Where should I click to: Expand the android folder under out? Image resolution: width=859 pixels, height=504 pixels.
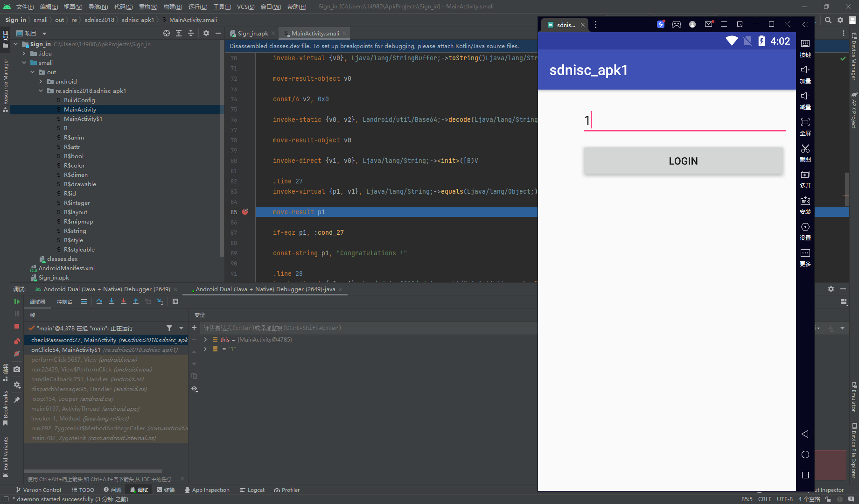[41, 81]
